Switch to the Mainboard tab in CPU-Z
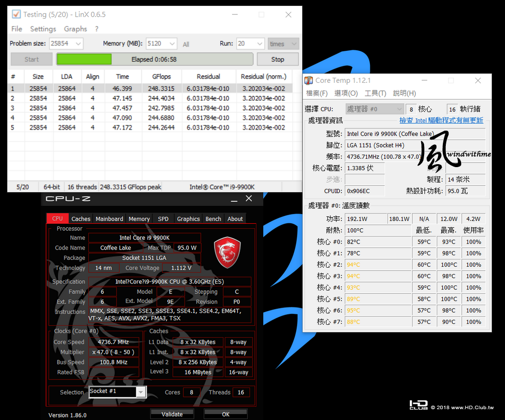Image resolution: width=505 pixels, height=420 pixels. [109, 219]
